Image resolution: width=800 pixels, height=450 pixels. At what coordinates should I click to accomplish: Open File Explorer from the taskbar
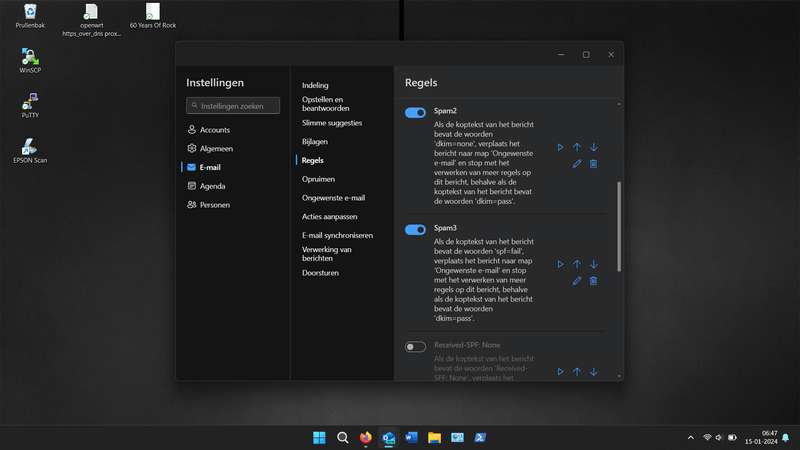[x=434, y=438]
